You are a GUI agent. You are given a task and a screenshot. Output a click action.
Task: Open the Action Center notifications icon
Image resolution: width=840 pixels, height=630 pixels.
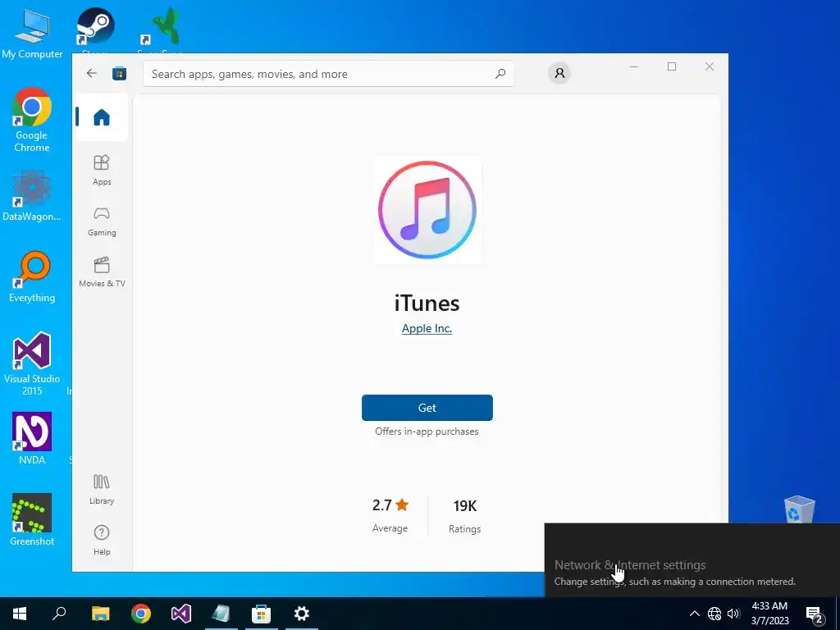(815, 614)
